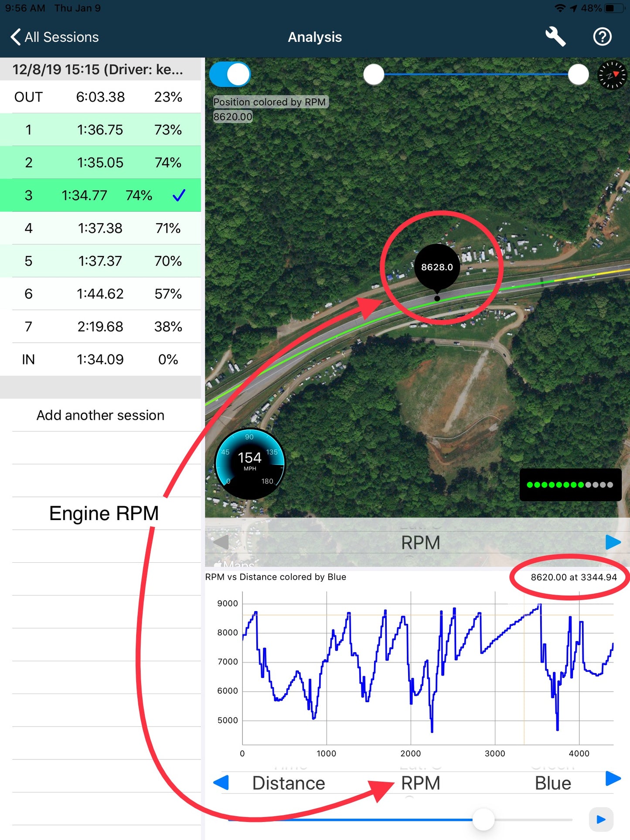The width and height of the screenshot is (630, 840).
Task: Open the Blue color picker
Action: pos(553,783)
